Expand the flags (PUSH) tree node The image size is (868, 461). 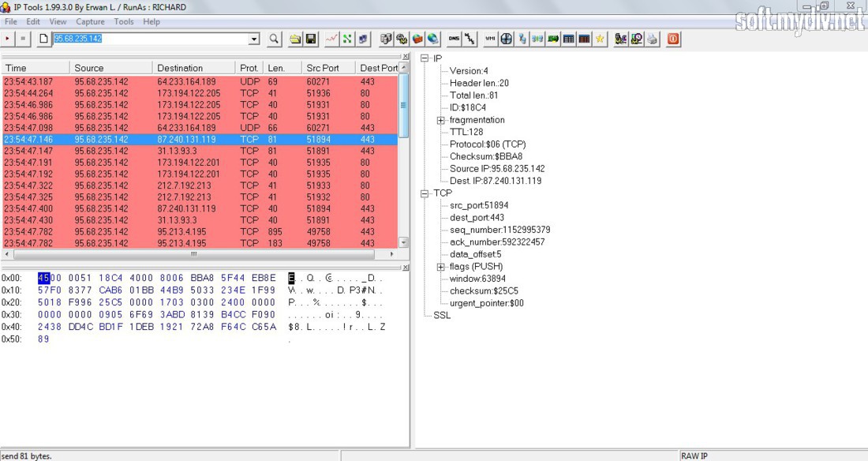pyautogui.click(x=440, y=267)
